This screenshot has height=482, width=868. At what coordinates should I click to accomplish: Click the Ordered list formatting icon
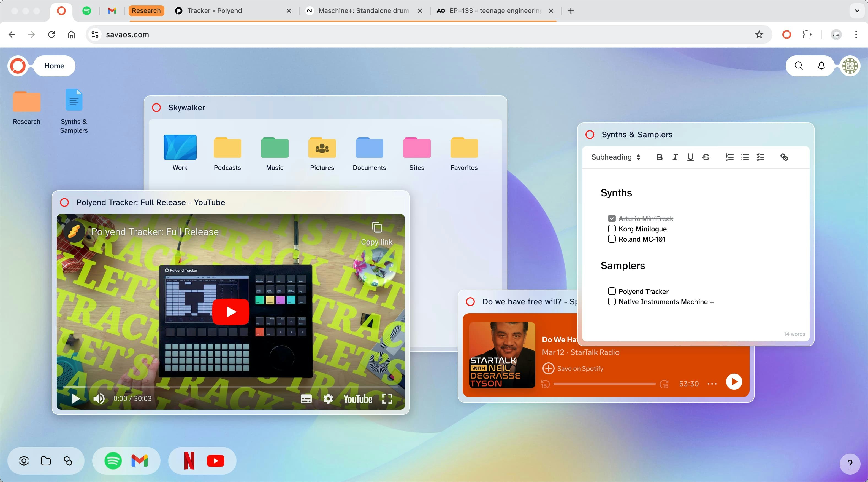pyautogui.click(x=729, y=157)
